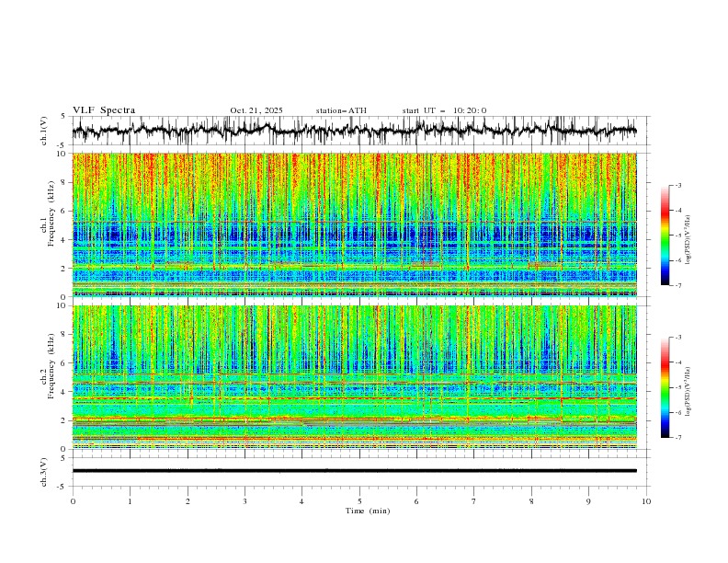Click the "Time (min)" axis label

click(368, 511)
